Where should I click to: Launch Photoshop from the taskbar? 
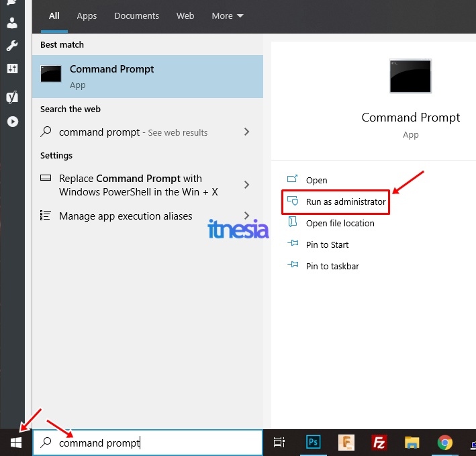[x=313, y=442]
